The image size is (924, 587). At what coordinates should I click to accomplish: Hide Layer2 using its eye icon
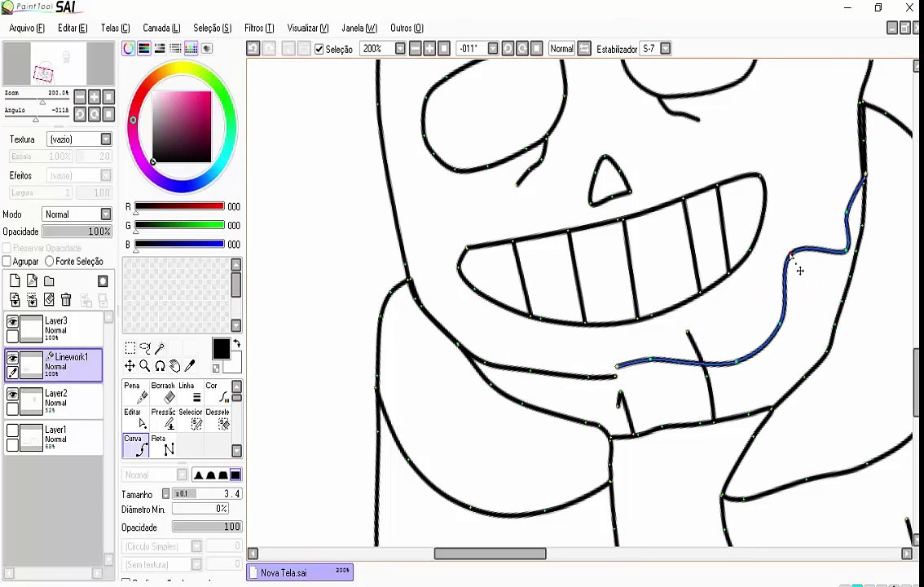[12, 395]
